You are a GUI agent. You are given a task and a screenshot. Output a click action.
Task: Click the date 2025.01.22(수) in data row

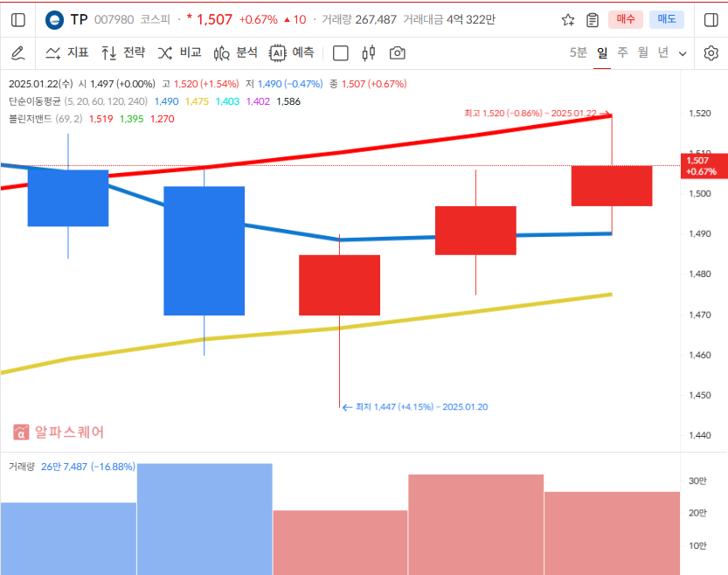pyautogui.click(x=41, y=84)
